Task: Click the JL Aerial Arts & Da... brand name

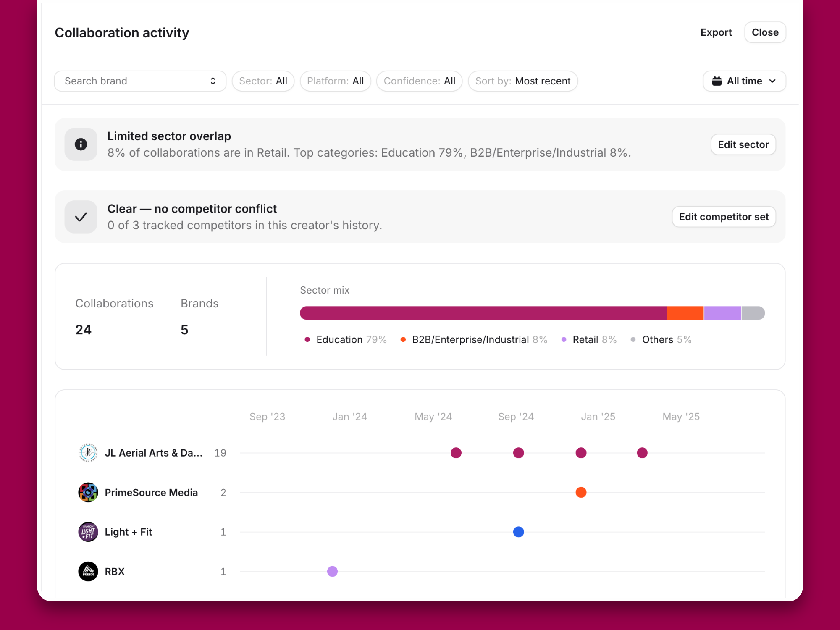Action: 154,453
